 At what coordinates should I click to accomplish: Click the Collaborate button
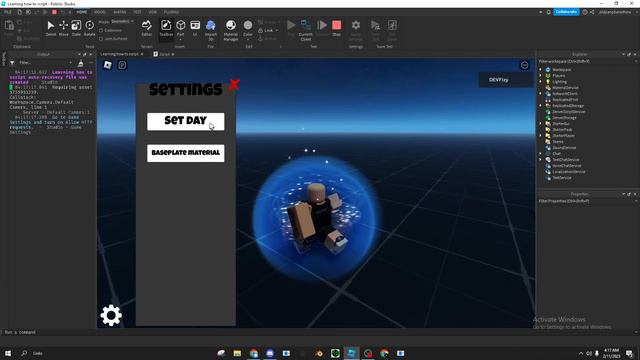click(566, 12)
